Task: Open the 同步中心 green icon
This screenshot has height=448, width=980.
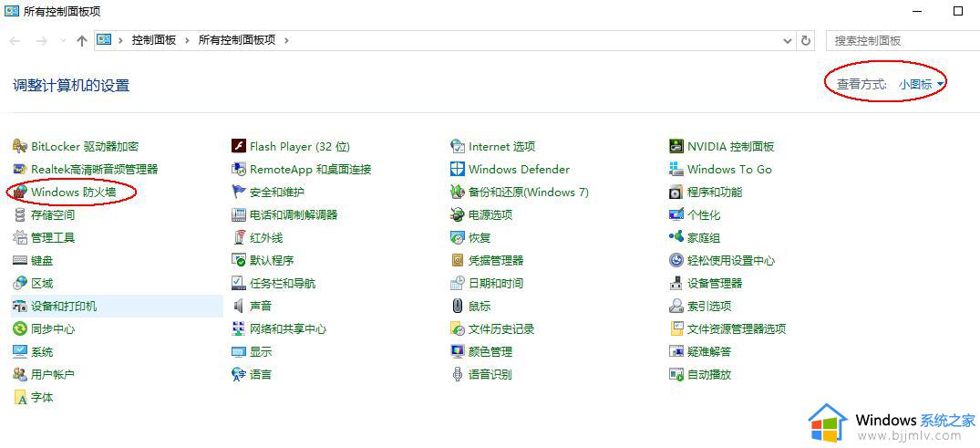Action: click(x=20, y=328)
